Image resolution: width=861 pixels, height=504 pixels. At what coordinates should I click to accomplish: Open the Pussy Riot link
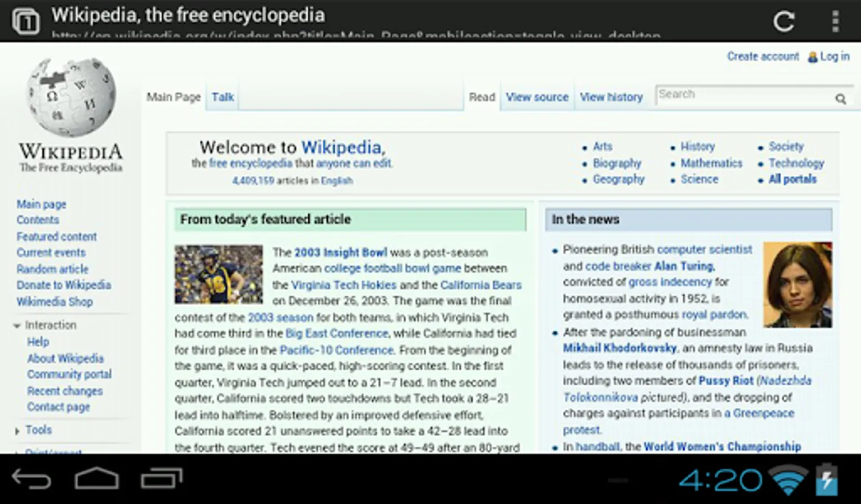726,381
